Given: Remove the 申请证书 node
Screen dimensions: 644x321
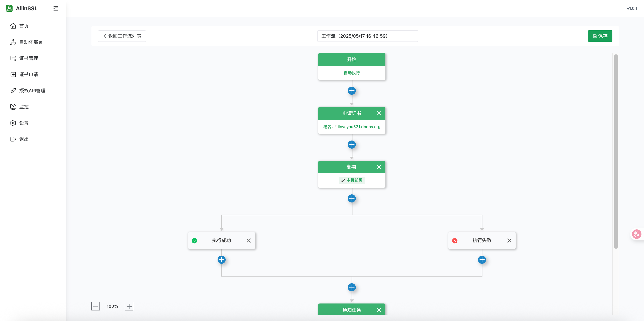Looking at the screenshot, I should (379, 113).
